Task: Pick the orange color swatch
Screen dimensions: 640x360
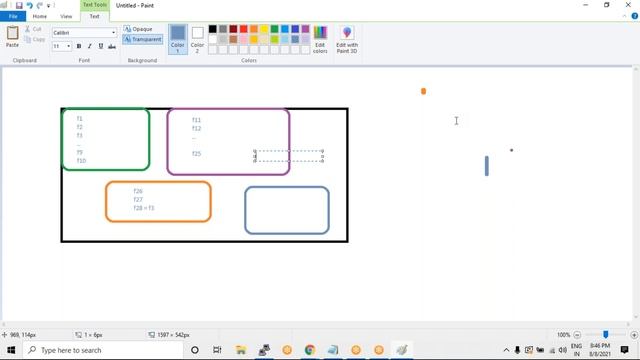Action: (254, 29)
